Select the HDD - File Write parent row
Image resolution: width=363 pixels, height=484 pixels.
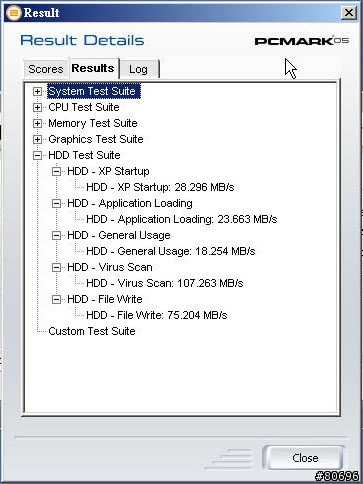[x=105, y=299]
